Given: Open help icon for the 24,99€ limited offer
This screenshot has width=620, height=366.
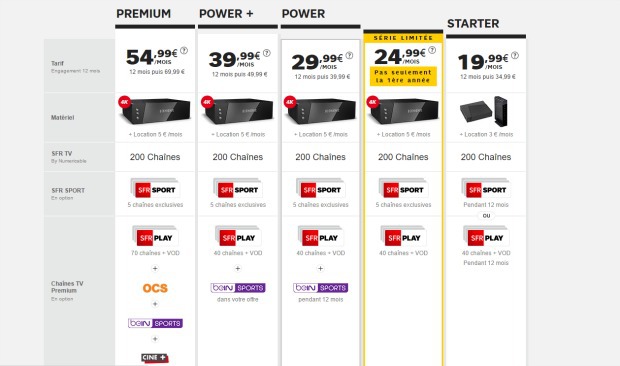Looking at the screenshot, I should (432, 50).
